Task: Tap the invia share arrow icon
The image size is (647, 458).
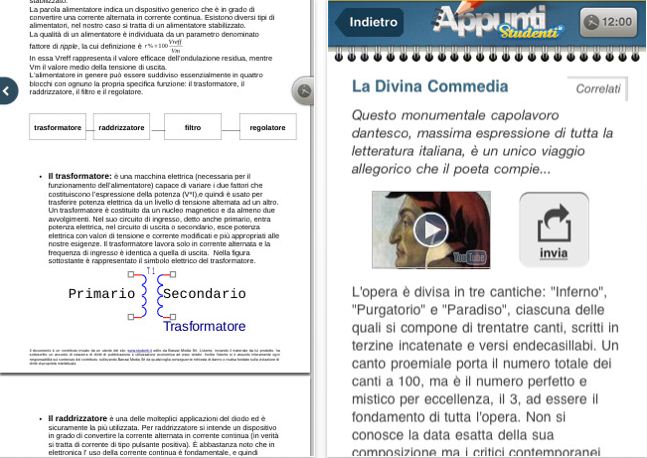Action: coord(553,223)
